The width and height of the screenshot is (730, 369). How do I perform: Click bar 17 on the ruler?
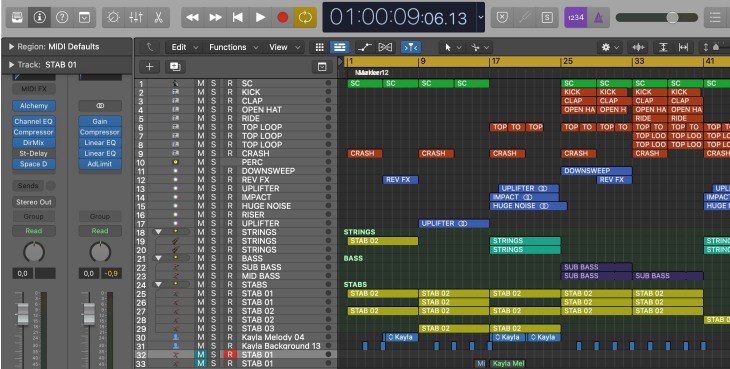[495, 61]
